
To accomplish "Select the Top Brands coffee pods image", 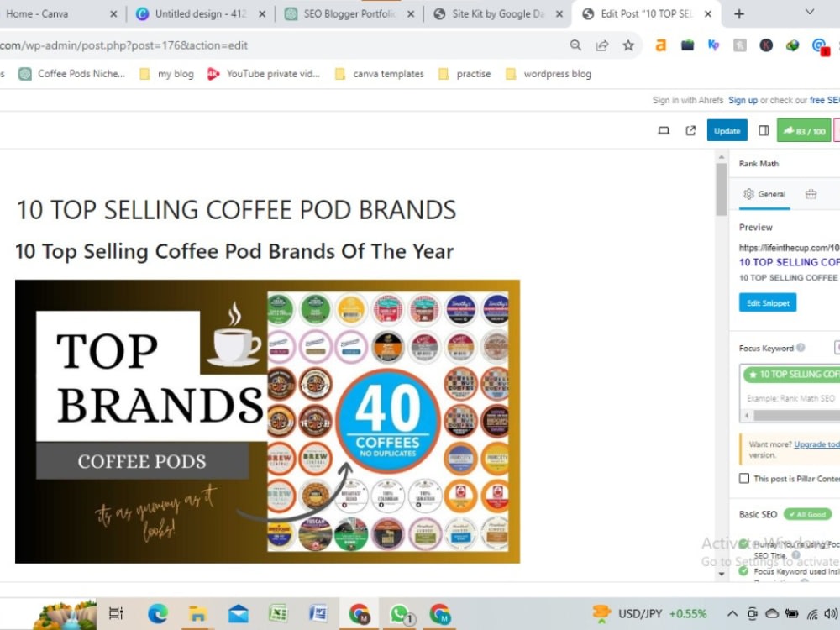I will point(267,422).
